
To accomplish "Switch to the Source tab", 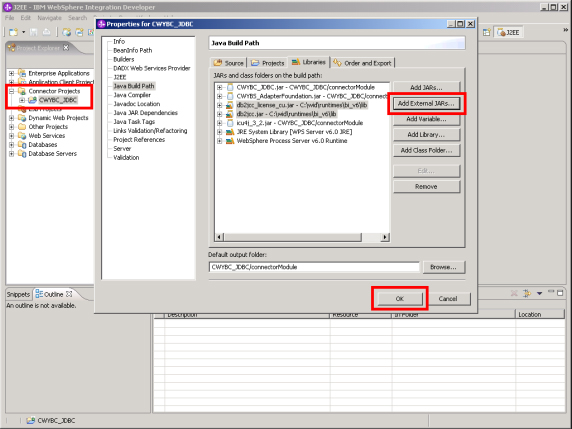I will (x=229, y=63).
